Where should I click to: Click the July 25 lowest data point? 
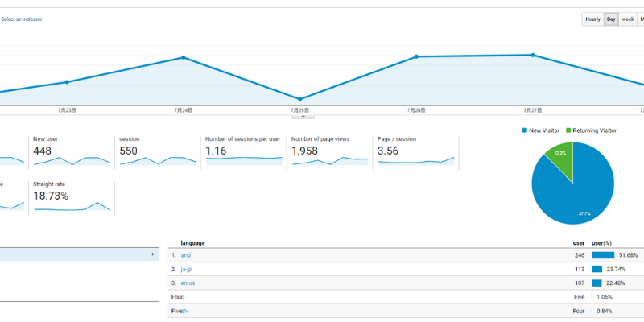point(299,99)
